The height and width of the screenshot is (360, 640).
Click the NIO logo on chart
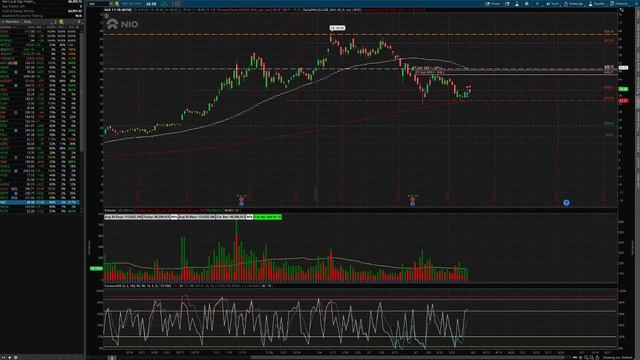(x=122, y=24)
